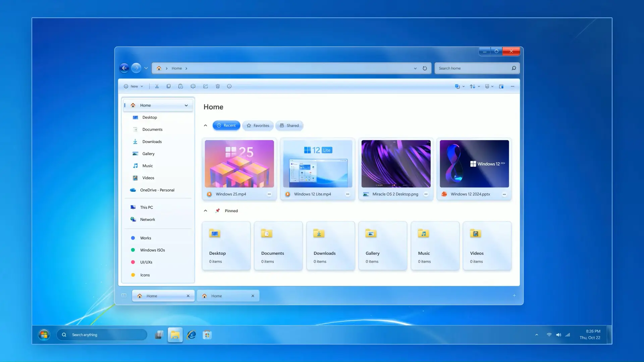Switch to the Shared filter

coord(289,125)
